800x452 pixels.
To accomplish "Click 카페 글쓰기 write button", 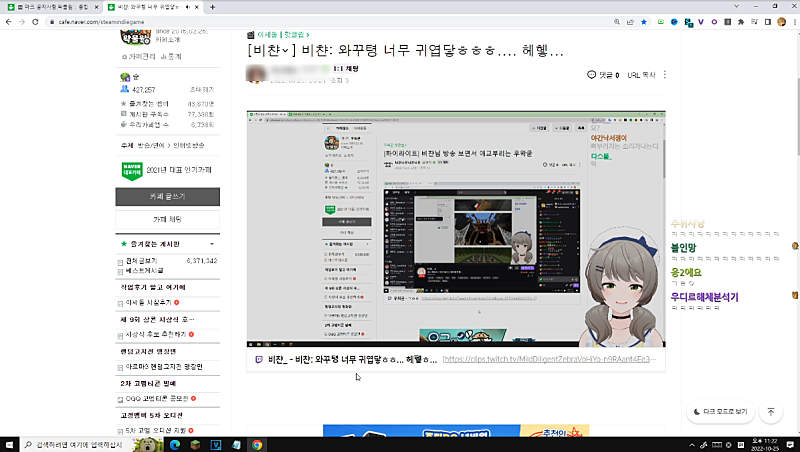I will pos(167,197).
